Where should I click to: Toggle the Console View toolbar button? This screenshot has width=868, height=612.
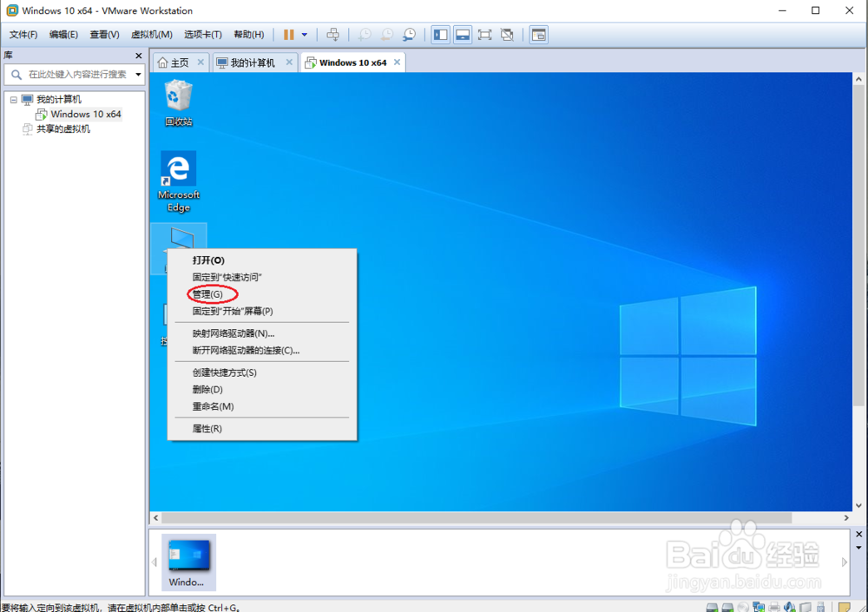pyautogui.click(x=539, y=35)
